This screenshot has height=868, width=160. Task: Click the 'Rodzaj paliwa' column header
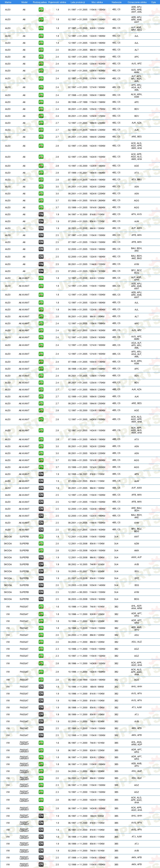[40, 2]
